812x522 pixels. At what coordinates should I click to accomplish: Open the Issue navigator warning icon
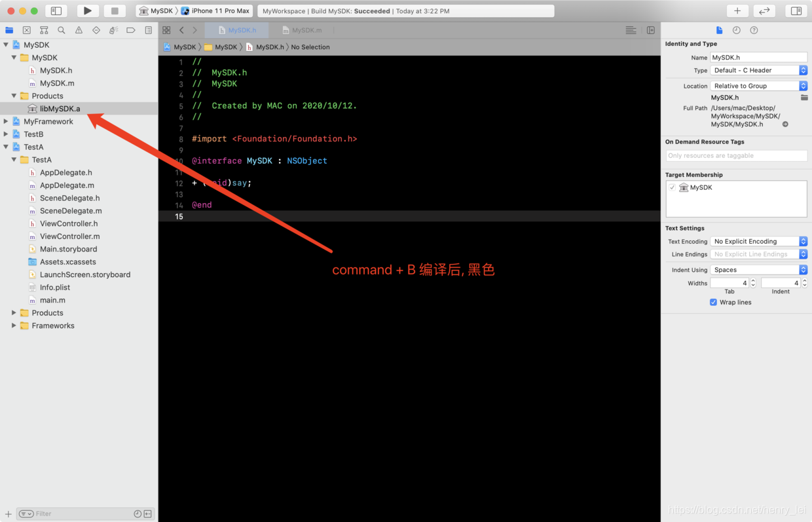[x=79, y=30]
